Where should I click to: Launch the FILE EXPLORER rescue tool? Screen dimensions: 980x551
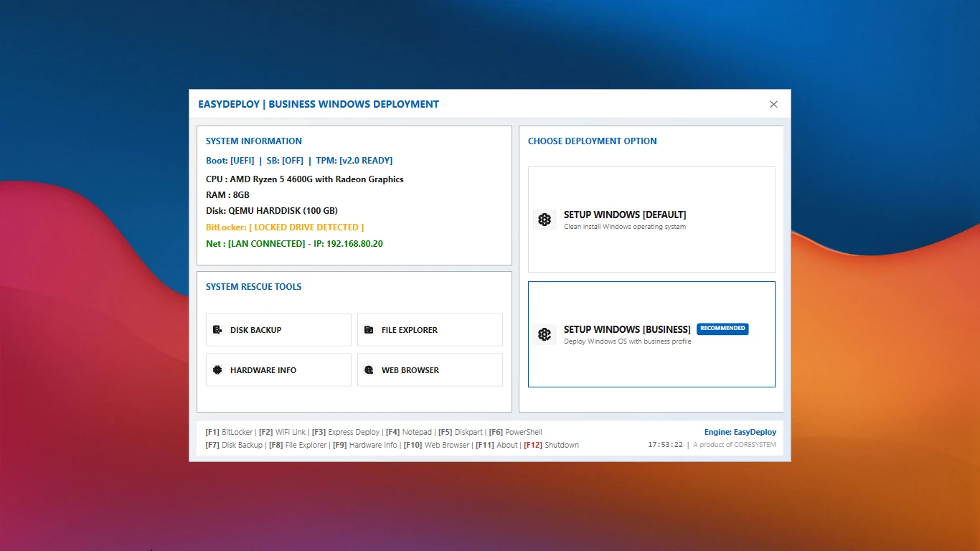pyautogui.click(x=430, y=330)
